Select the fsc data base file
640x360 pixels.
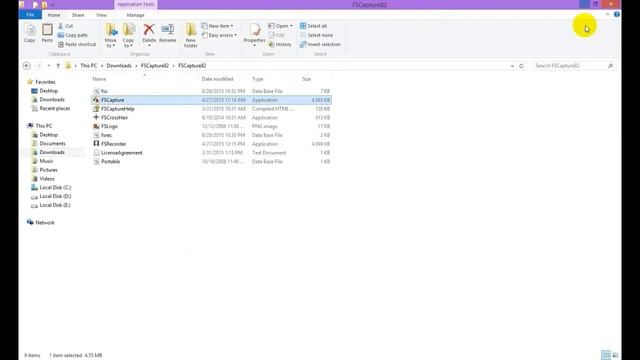click(x=211, y=91)
